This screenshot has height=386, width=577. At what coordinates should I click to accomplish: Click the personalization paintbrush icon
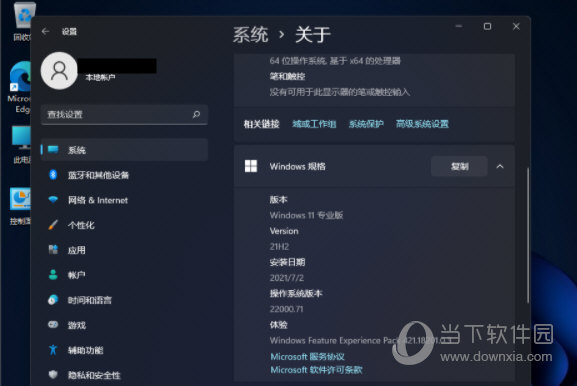(53, 225)
